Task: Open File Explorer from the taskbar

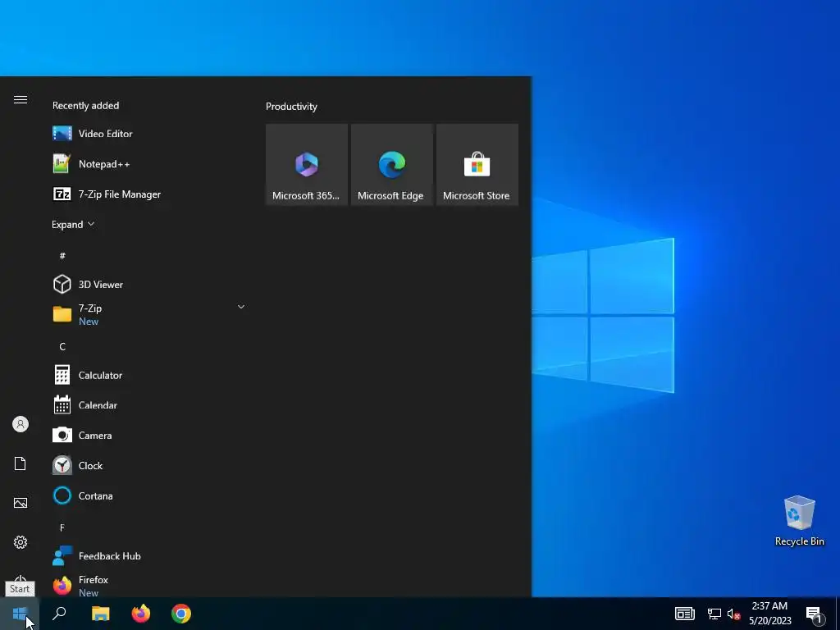Action: point(100,614)
